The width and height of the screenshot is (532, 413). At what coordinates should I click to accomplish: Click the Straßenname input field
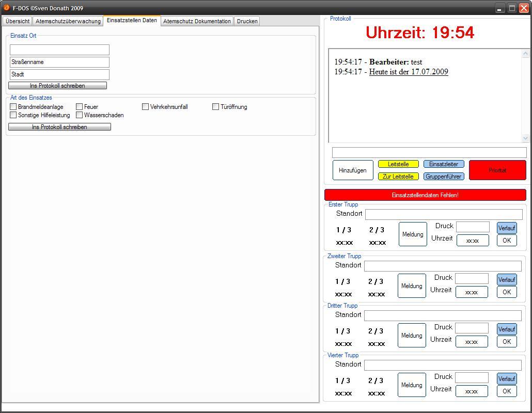coord(59,62)
